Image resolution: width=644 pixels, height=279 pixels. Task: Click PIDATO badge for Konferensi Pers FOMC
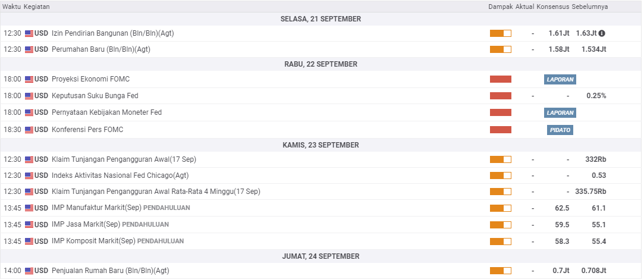[560, 130]
